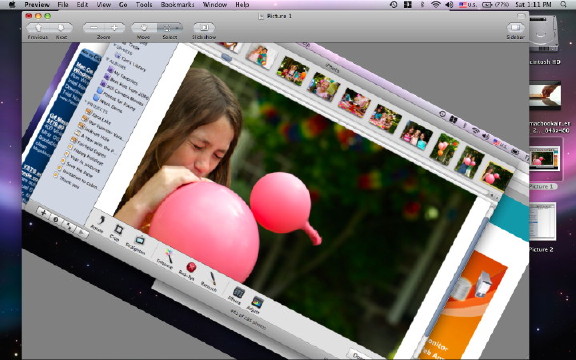Viewport: 576px width, 360px height.
Task: Open the Wi-Fi status menu
Action: click(x=436, y=4)
